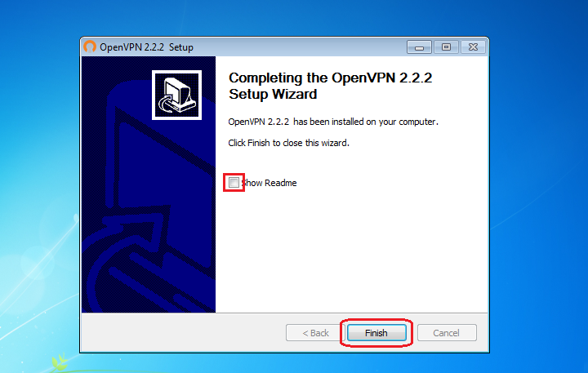Click empty title bar space beside window controls

point(300,47)
